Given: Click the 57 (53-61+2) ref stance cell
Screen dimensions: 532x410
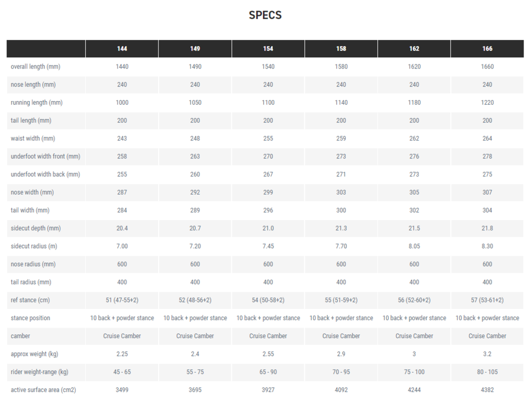Looking at the screenshot, I should [x=487, y=300].
